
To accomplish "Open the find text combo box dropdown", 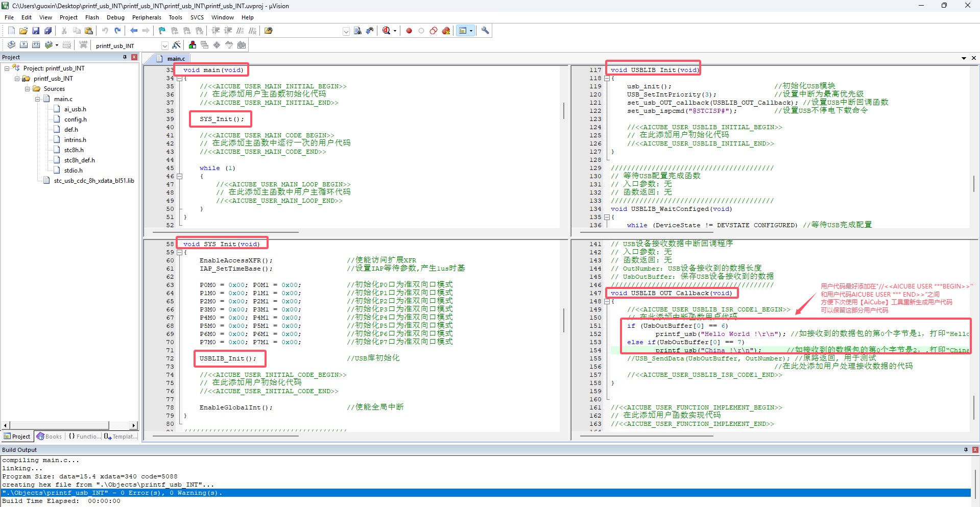I will (x=346, y=31).
